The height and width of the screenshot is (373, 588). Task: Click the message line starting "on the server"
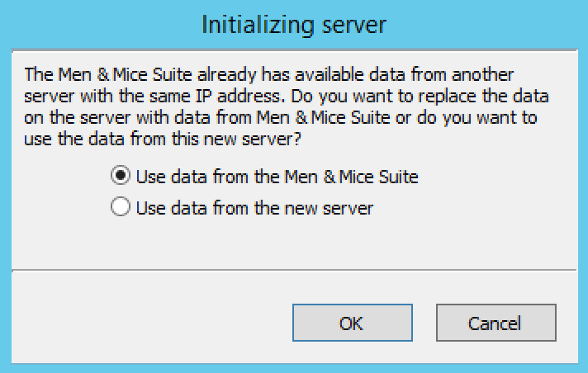(x=281, y=117)
